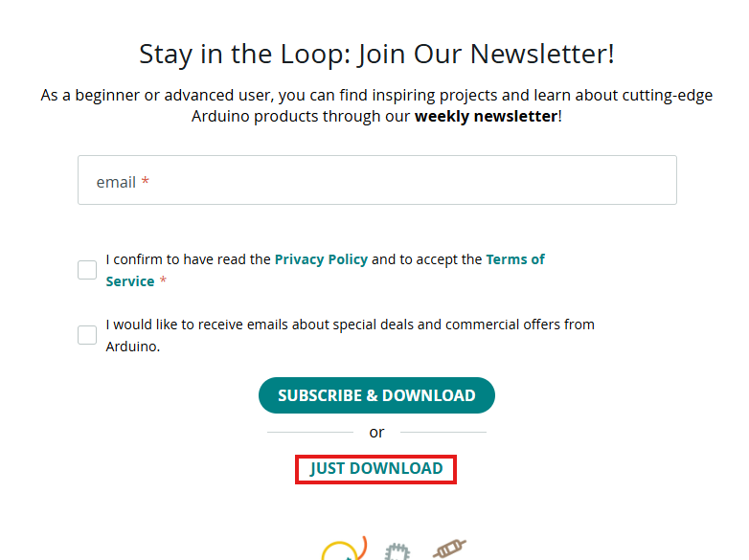The image size is (749, 560).
Task: Click the newsletter heading text
Action: point(376,54)
